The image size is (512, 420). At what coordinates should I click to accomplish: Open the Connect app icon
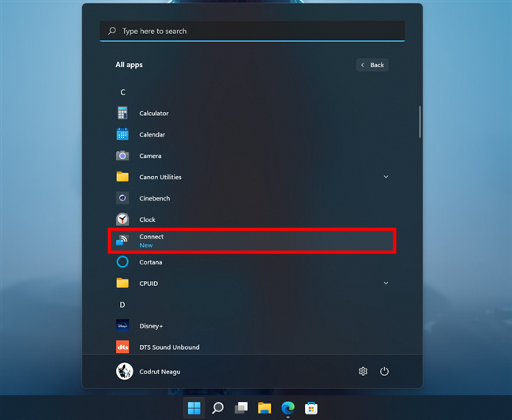pos(122,240)
